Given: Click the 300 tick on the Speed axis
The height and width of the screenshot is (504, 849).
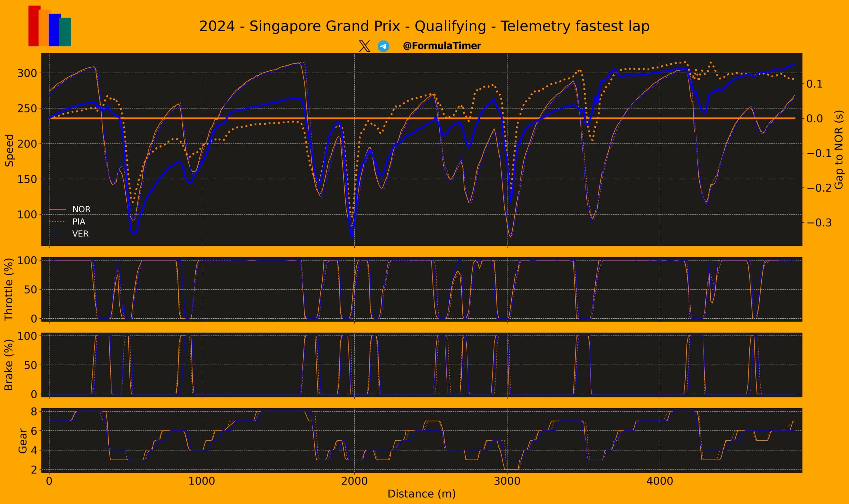Looking at the screenshot, I should click(x=27, y=73).
